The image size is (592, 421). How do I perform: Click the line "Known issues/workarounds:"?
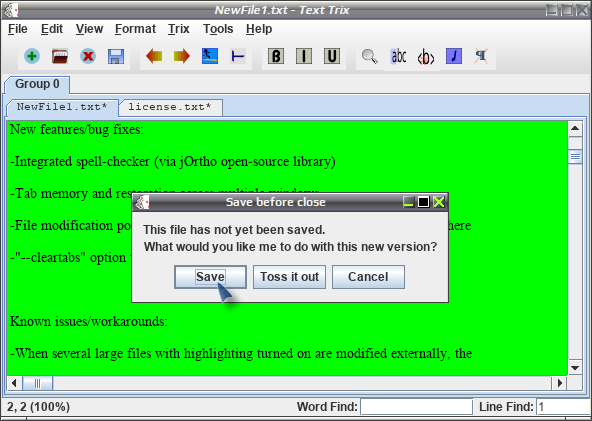88,322
